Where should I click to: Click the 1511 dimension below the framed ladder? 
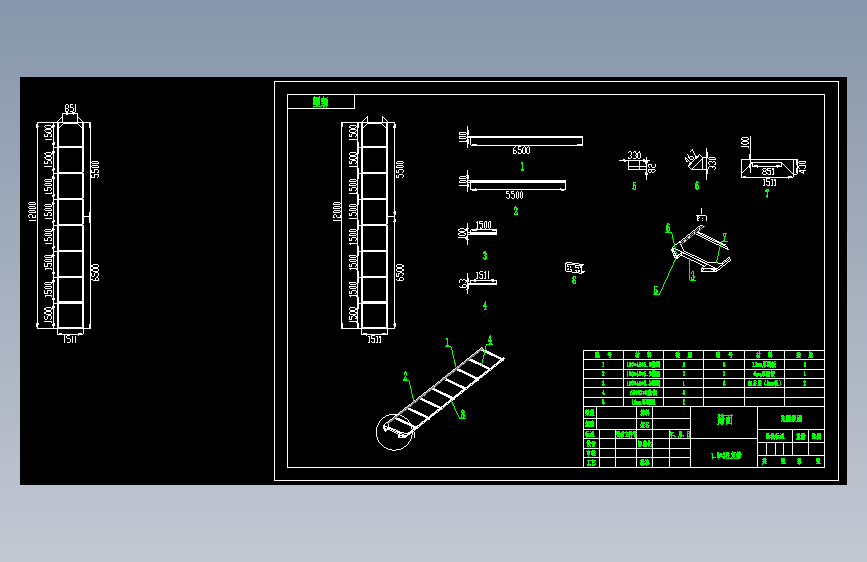pos(374,340)
